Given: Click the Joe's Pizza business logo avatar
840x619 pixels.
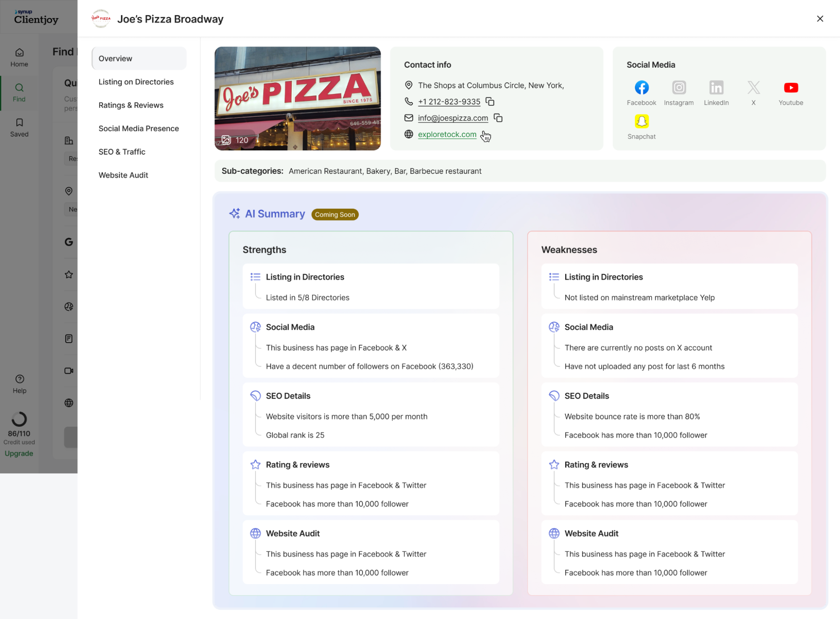Looking at the screenshot, I should pos(101,18).
